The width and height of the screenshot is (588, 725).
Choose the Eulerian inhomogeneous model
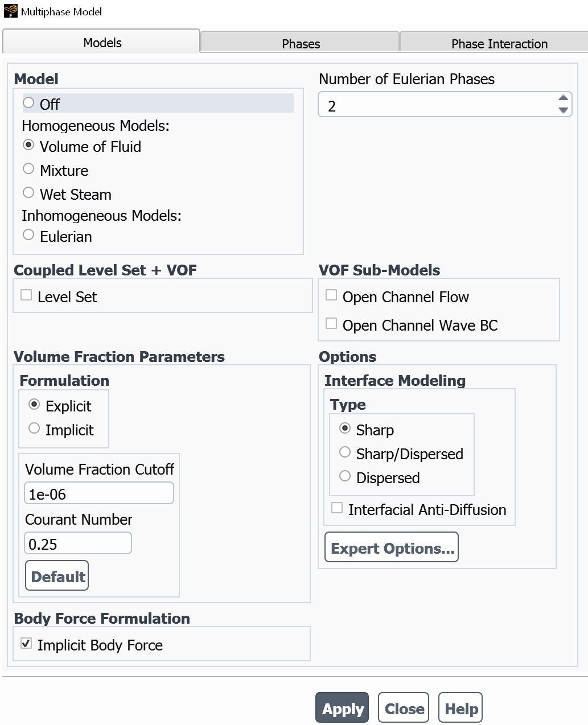pos(28,235)
